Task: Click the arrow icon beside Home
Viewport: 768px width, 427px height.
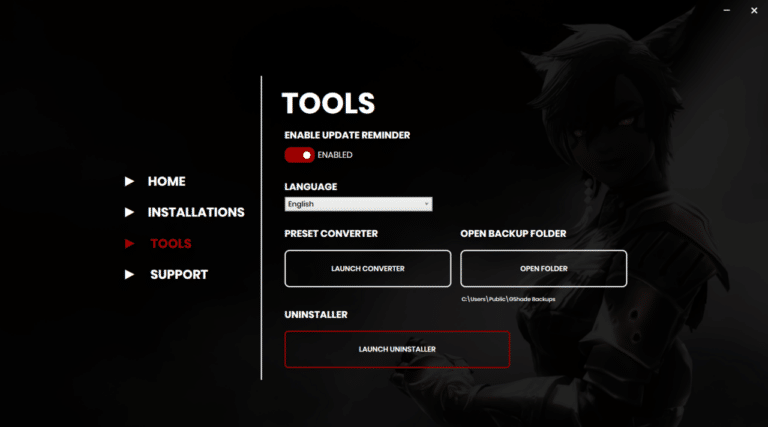Action: click(129, 181)
